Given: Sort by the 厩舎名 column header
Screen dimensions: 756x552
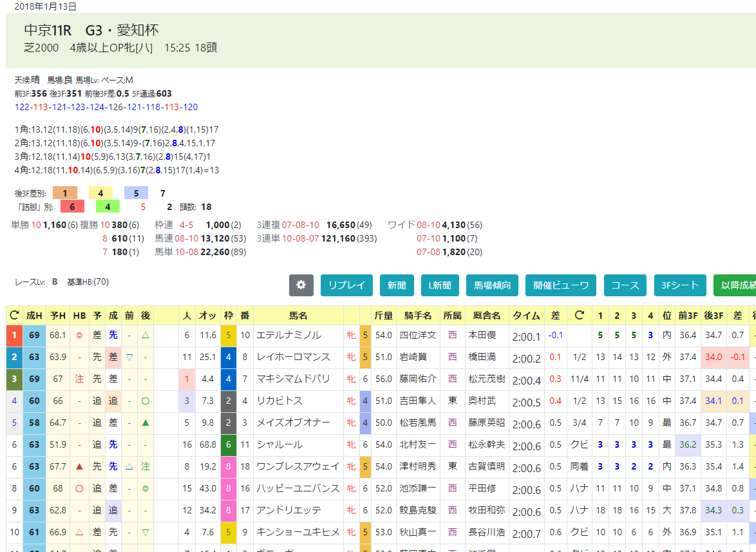Looking at the screenshot, I should pyautogui.click(x=487, y=316).
